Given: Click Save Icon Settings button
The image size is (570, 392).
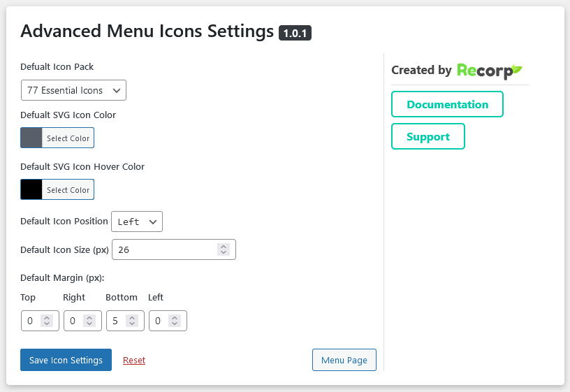Looking at the screenshot, I should [x=66, y=360].
